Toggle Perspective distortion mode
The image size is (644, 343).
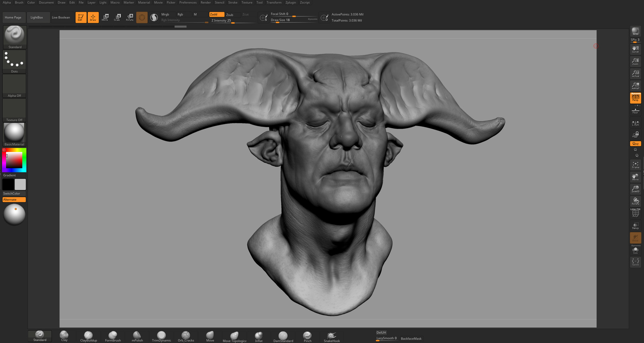pyautogui.click(x=635, y=97)
